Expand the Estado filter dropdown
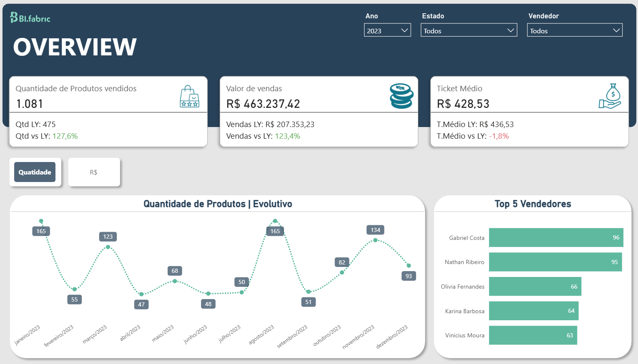Screen dimensions: 638x364 click(x=469, y=30)
